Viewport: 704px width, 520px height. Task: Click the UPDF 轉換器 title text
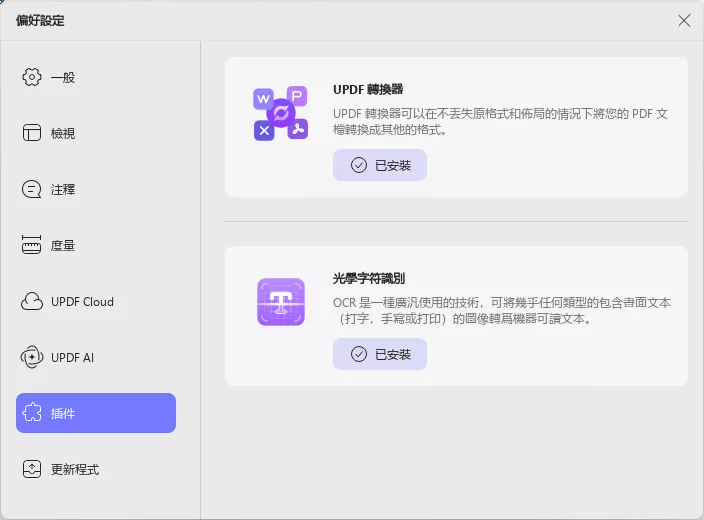coord(368,89)
